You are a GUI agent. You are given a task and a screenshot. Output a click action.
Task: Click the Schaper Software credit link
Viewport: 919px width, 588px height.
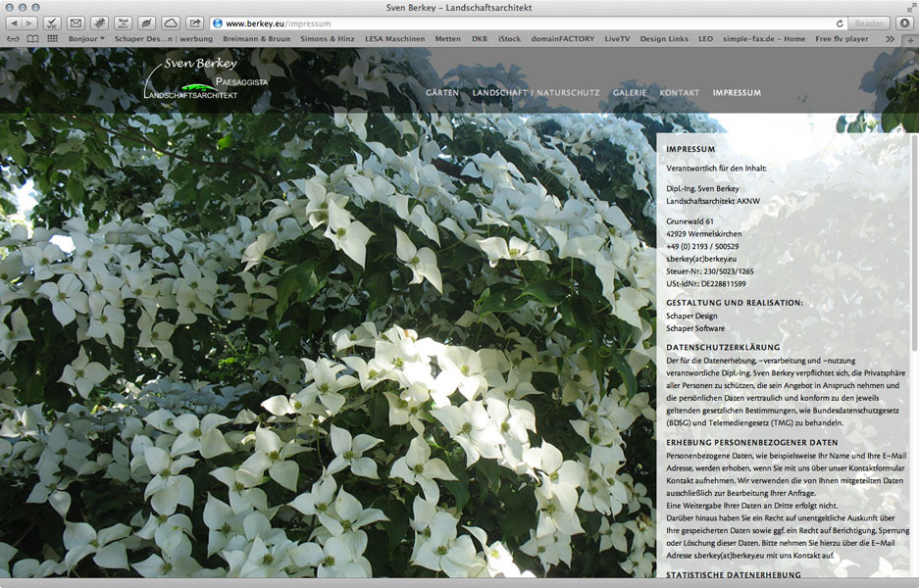[695, 328]
